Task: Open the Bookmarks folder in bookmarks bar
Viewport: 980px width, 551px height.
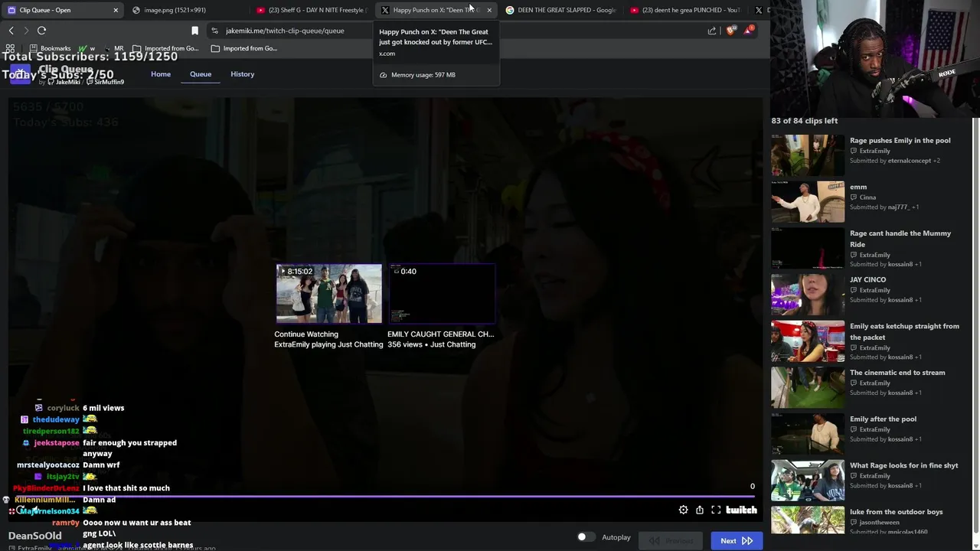Action: tap(50, 48)
